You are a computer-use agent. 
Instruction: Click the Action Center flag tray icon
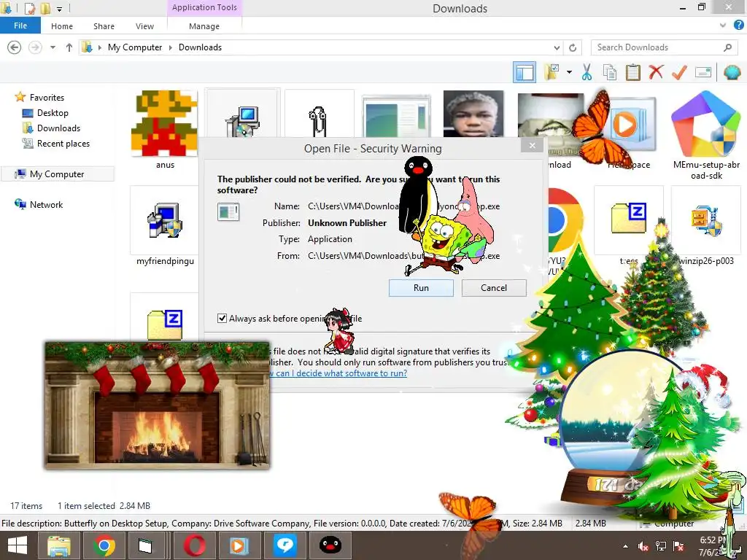(678, 546)
